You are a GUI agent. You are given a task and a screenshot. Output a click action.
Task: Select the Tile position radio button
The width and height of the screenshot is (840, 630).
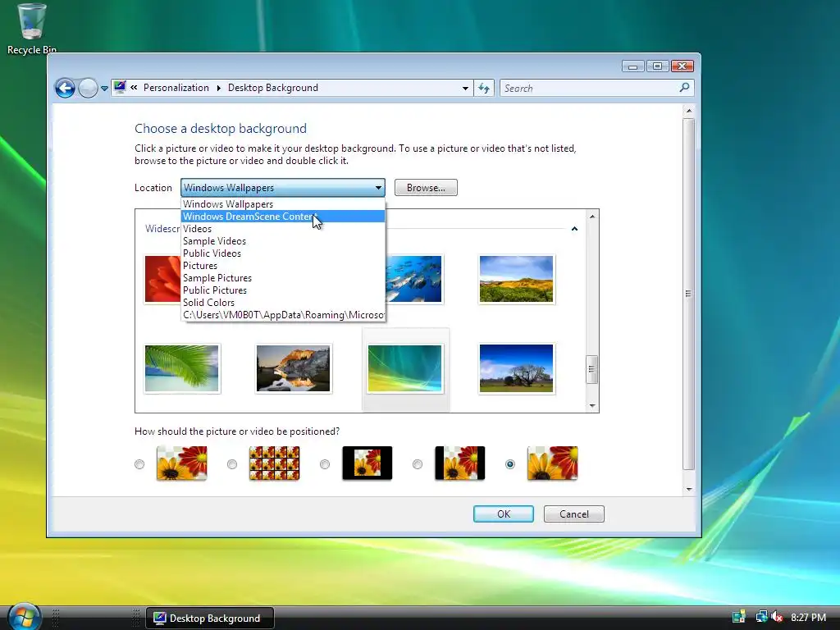click(232, 464)
